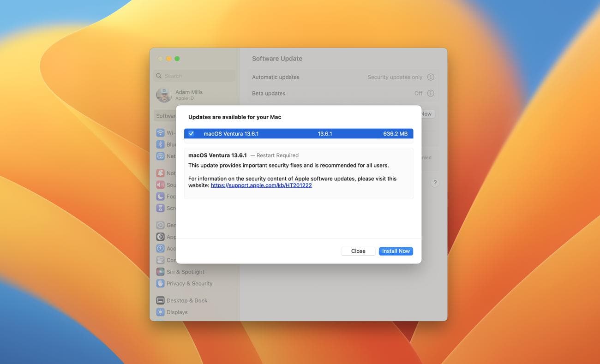Uncheck the macOS Ventura 13.6.1 checkbox
The width and height of the screenshot is (600, 364).
tap(191, 134)
